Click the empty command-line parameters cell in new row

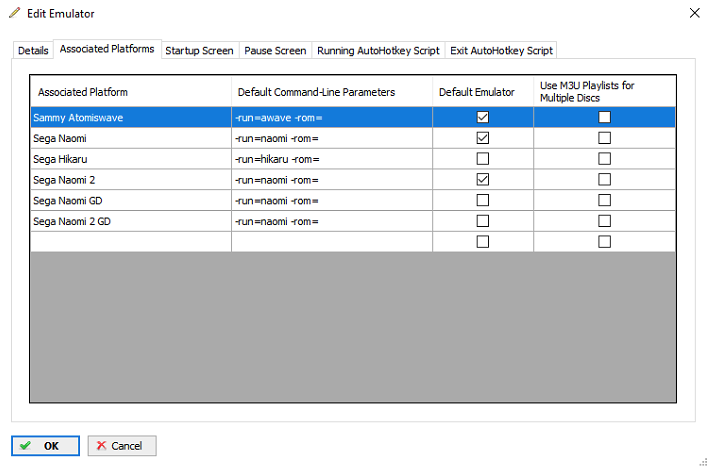332,242
